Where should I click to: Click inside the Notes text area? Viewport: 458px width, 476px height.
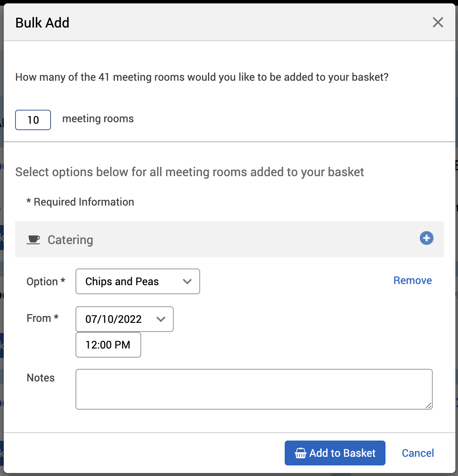(x=254, y=389)
